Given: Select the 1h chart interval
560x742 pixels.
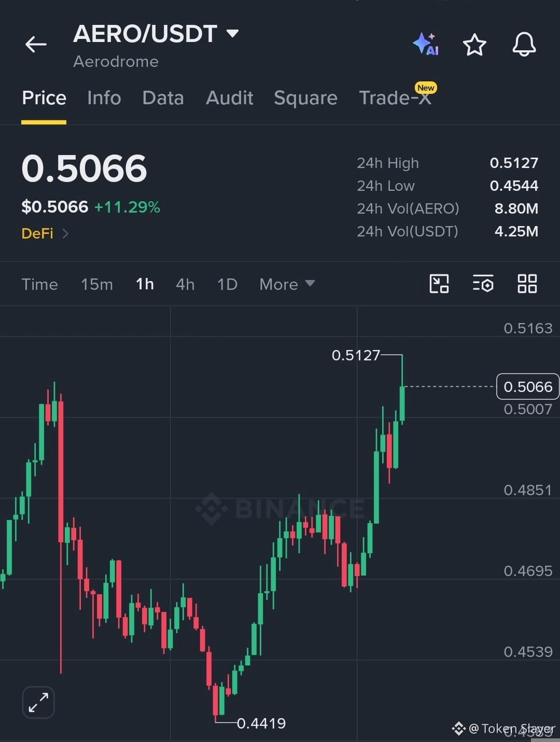Looking at the screenshot, I should pos(145,284).
